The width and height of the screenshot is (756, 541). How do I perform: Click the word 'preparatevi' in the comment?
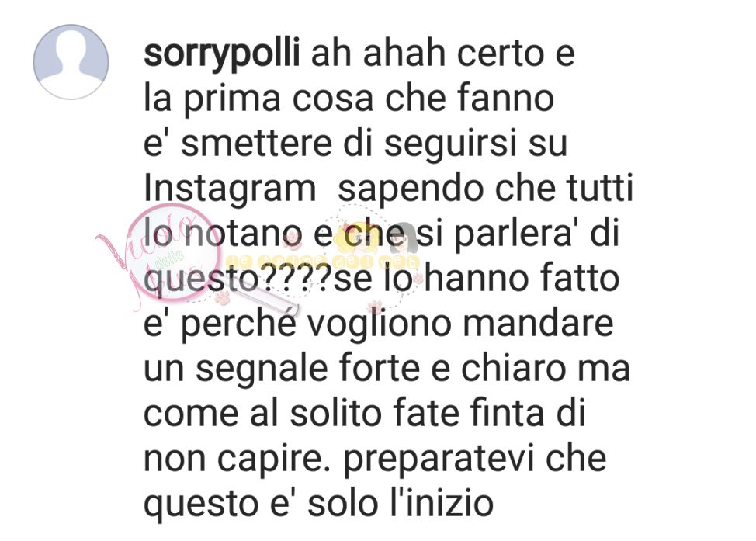(x=439, y=460)
